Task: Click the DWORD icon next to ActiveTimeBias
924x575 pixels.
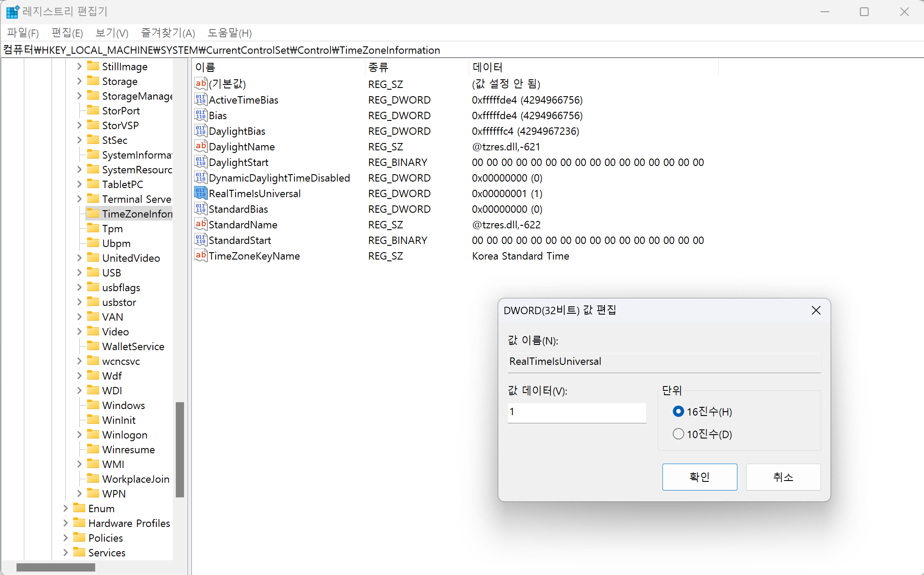Action: pos(200,100)
